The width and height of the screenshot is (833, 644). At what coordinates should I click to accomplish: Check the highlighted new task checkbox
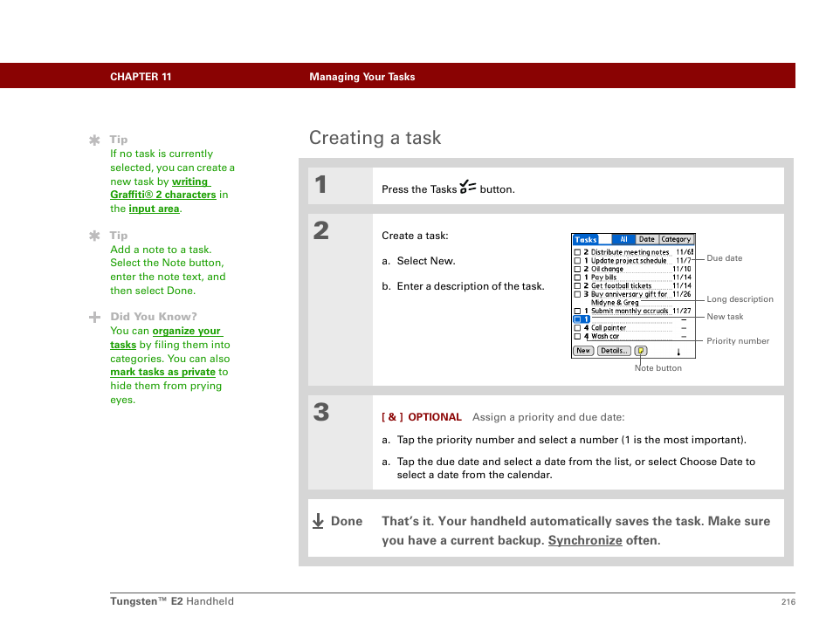coord(577,319)
